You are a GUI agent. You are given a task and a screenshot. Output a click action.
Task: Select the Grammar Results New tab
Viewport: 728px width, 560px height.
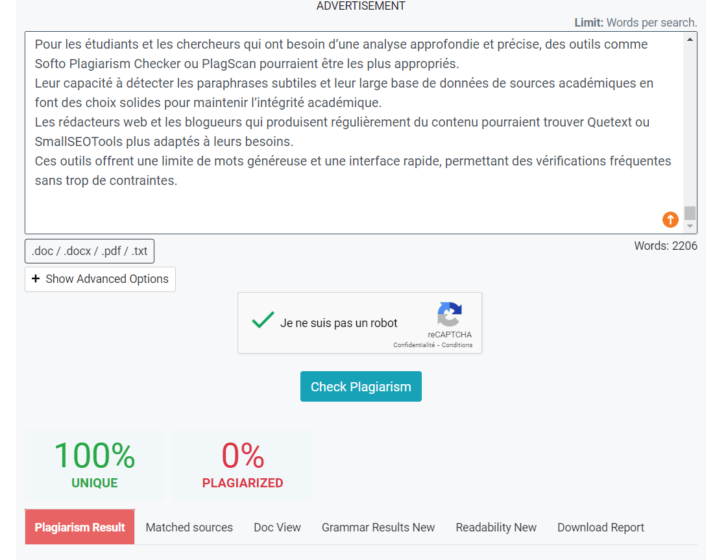378,528
